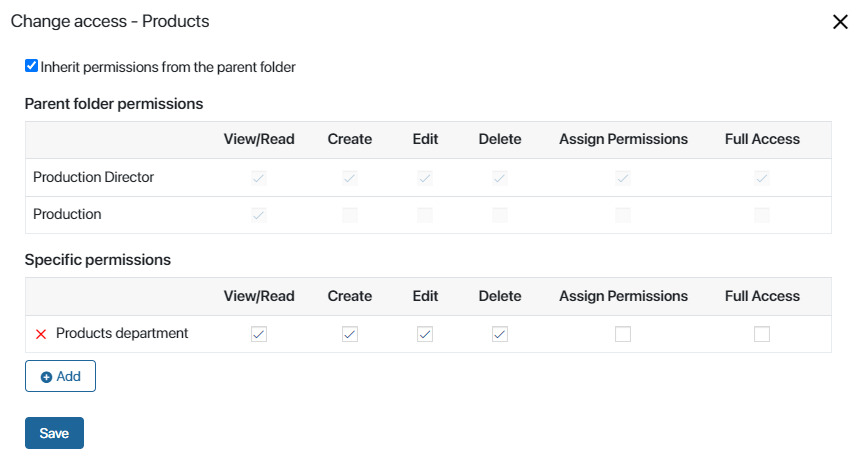Uncheck Inherit permissions from the parent folder
859x456 pixels.
31,66
